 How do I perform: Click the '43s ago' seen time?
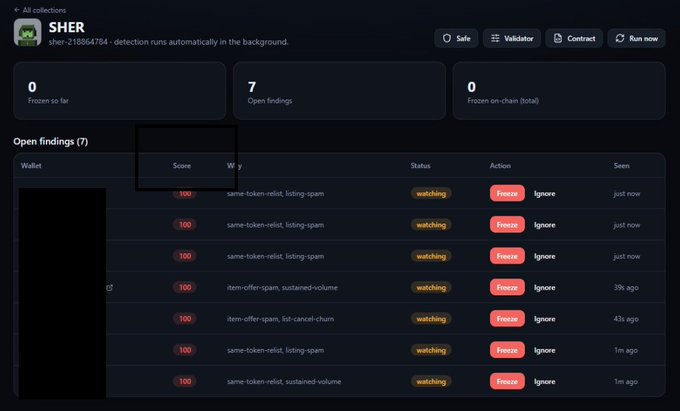click(626, 319)
